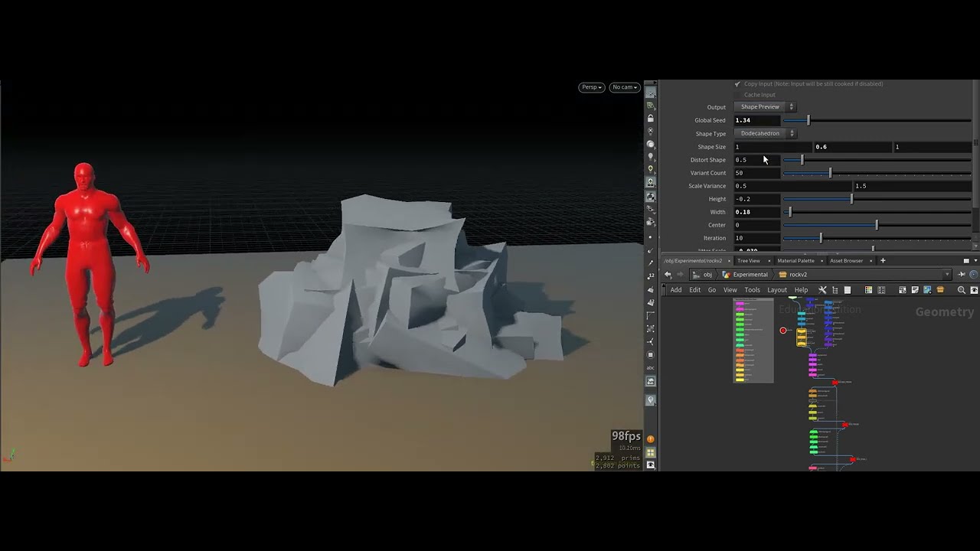
Task: Open the Layout menu in network editor
Action: click(777, 290)
